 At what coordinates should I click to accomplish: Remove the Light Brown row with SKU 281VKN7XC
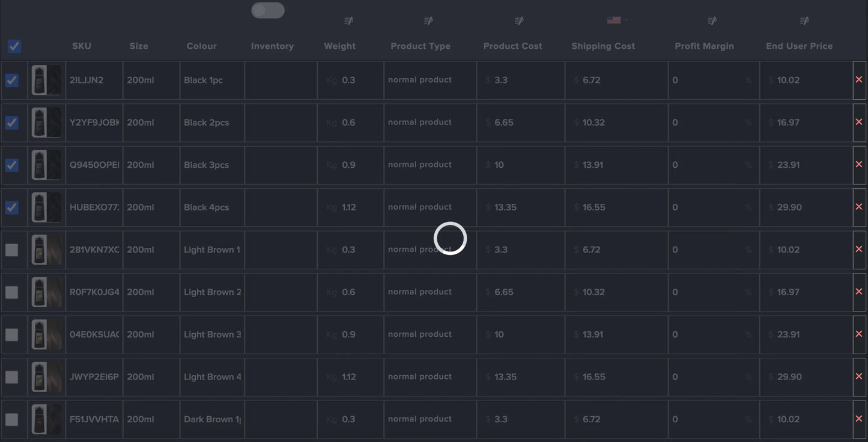(859, 250)
